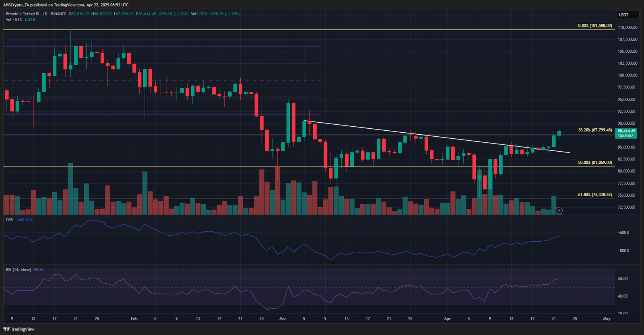The image size is (644, 335).
Task: Click the current price tag 88,414.49
Action: pos(626,131)
